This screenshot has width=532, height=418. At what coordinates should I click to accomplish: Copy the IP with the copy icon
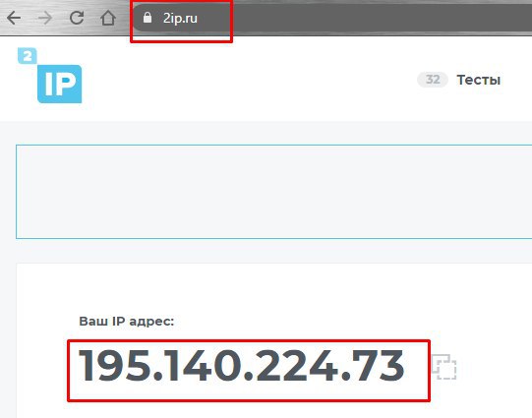[x=444, y=367]
